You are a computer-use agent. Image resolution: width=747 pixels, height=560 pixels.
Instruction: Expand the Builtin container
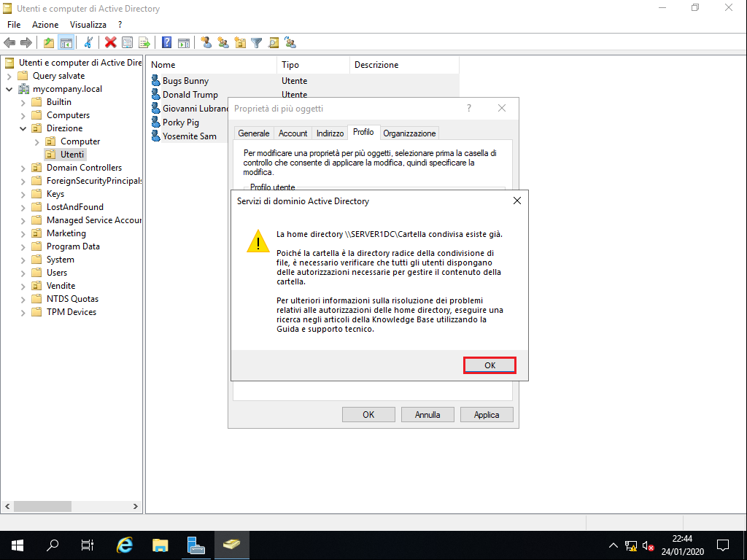click(x=23, y=102)
